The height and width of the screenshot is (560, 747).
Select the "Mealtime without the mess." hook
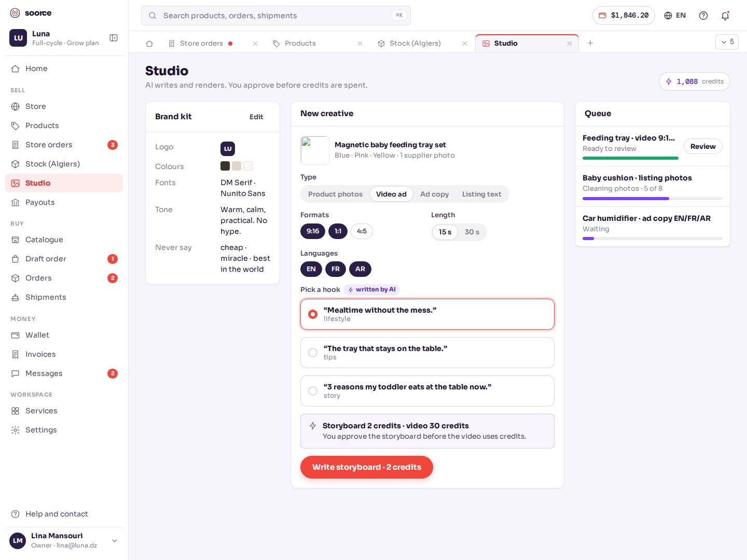tap(427, 314)
